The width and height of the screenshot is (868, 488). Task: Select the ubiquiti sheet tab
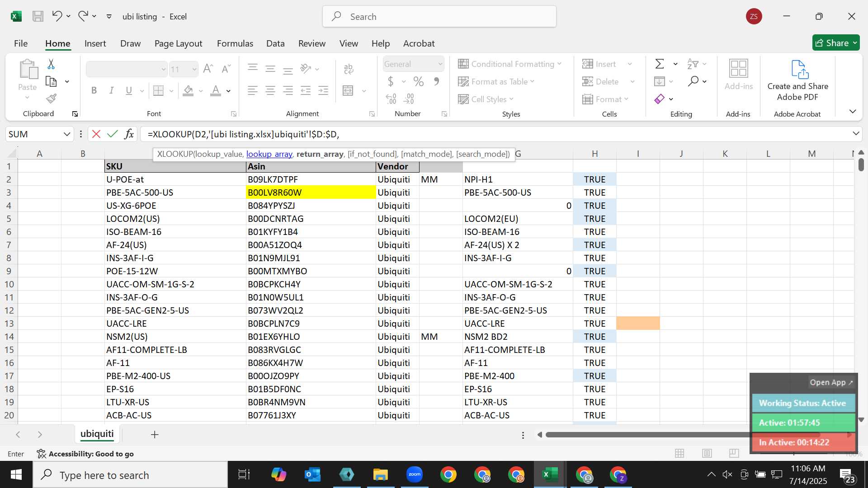point(97,434)
